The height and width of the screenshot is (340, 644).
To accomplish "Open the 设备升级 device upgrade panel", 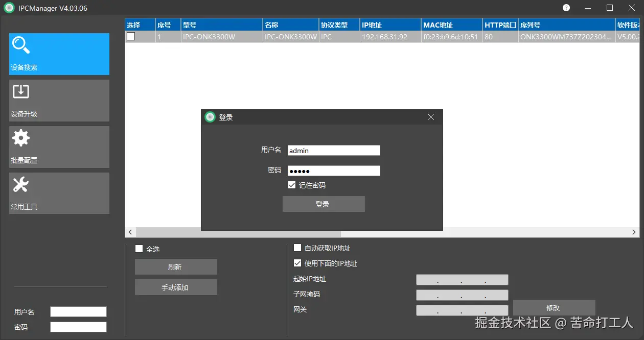I will (59, 101).
